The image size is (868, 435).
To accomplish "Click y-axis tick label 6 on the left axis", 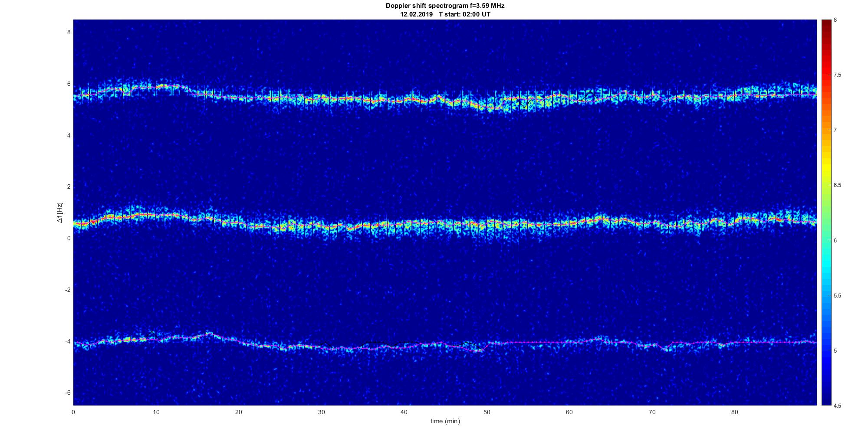I will 69,84.
